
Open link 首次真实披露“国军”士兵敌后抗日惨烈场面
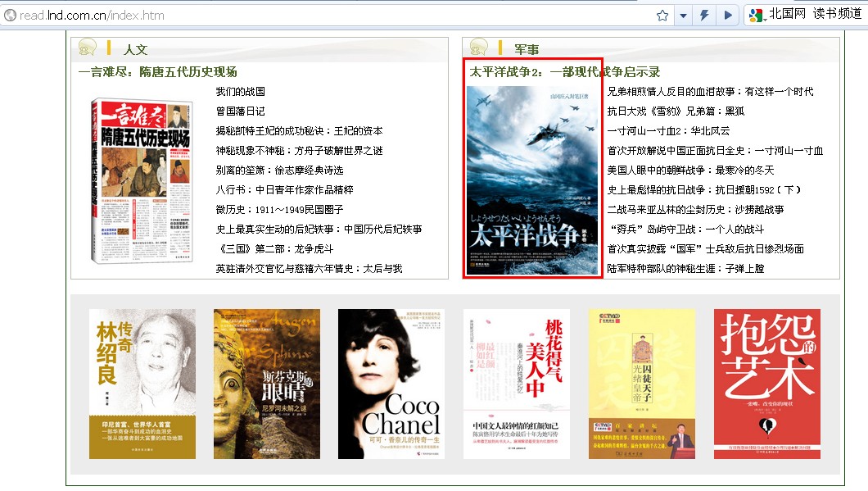(x=706, y=249)
